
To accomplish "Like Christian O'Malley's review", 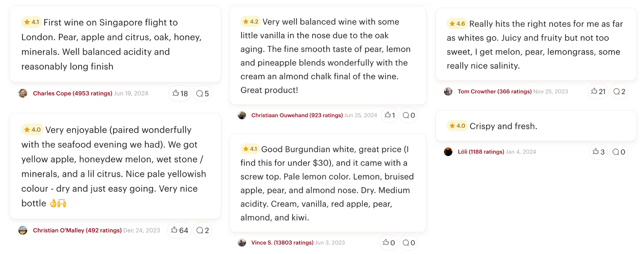I will click(179, 230).
